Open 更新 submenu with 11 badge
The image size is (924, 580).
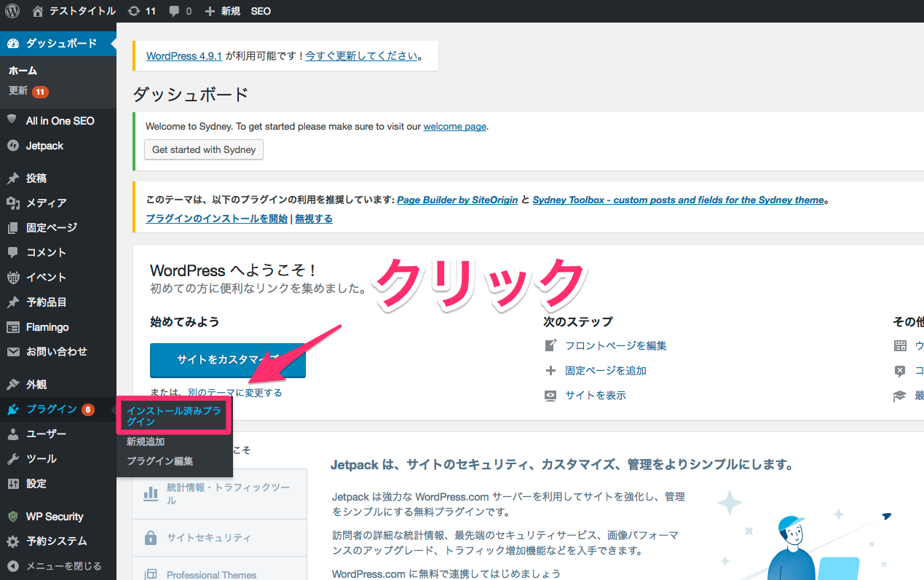point(28,91)
